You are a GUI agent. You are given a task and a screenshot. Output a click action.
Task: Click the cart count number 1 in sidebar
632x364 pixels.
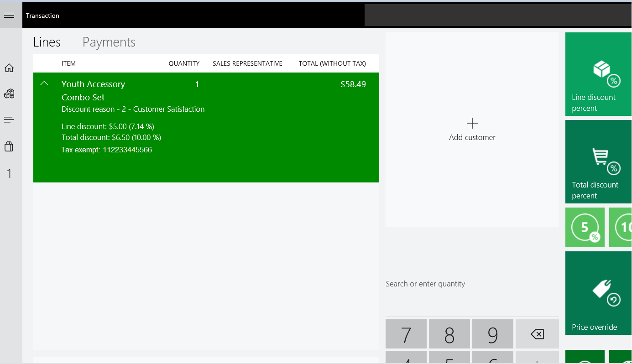(9, 173)
